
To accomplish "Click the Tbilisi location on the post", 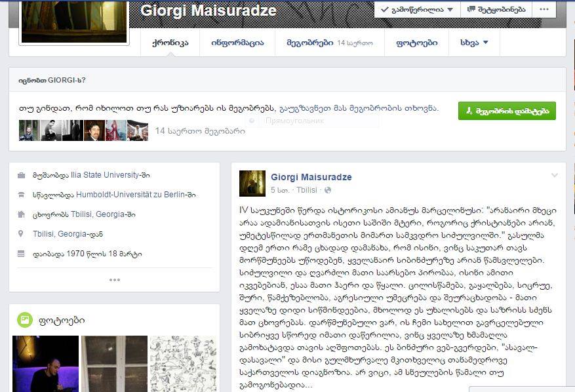I will (x=307, y=190).
